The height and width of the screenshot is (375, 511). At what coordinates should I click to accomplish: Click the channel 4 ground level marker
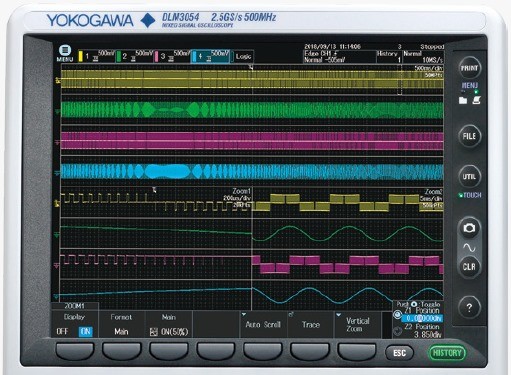pyautogui.click(x=58, y=173)
